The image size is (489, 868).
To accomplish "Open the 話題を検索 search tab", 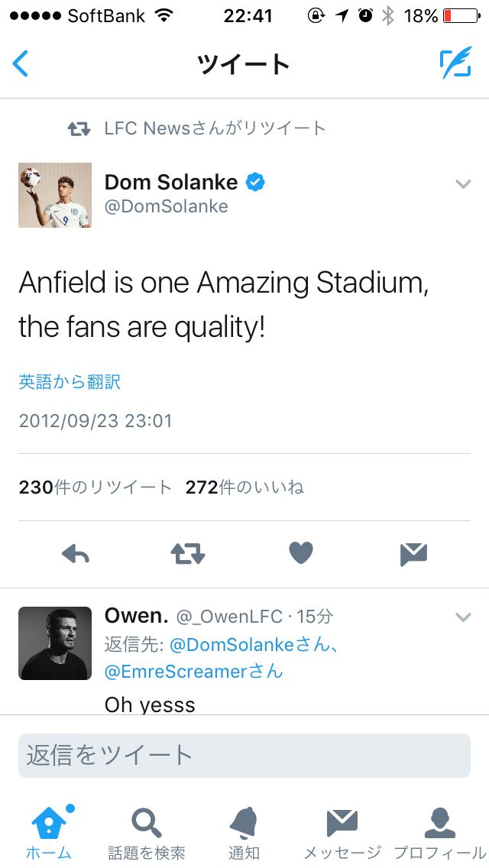I will pyautogui.click(x=147, y=831).
